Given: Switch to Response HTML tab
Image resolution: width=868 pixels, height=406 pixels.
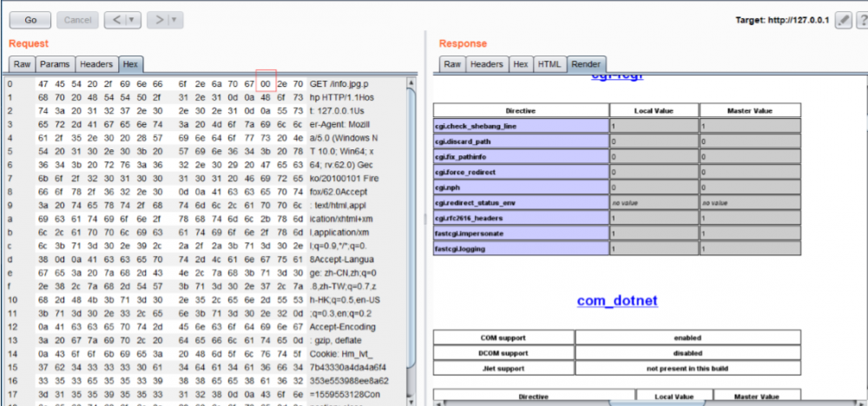Looking at the screenshot, I should tap(549, 64).
